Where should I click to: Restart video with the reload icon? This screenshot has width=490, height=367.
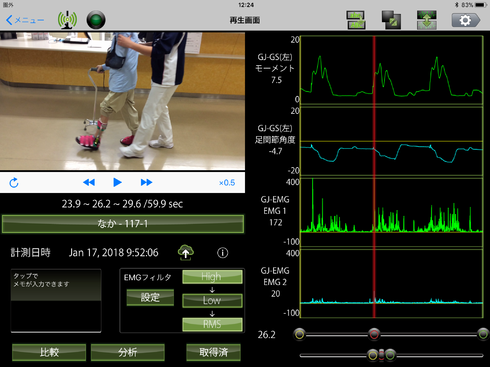14,183
